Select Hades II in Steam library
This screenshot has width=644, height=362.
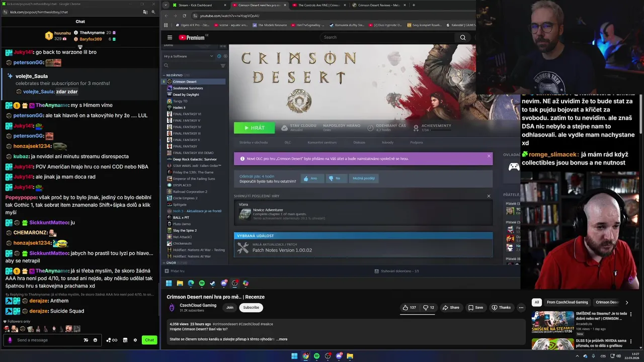[179, 108]
